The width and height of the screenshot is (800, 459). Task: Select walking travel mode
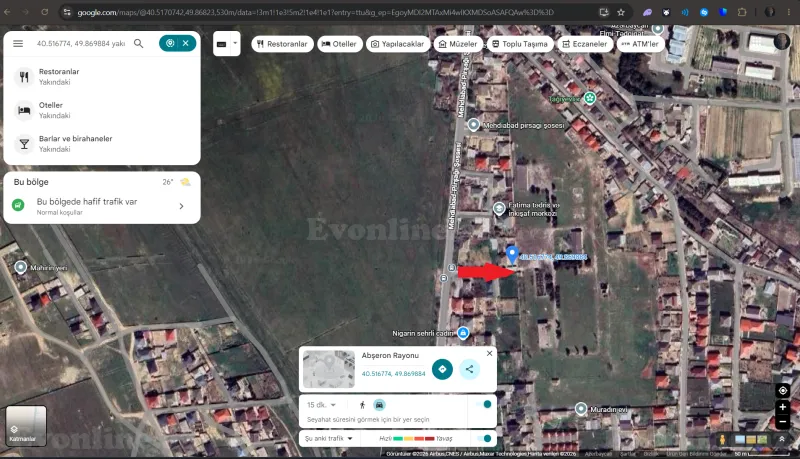362,405
